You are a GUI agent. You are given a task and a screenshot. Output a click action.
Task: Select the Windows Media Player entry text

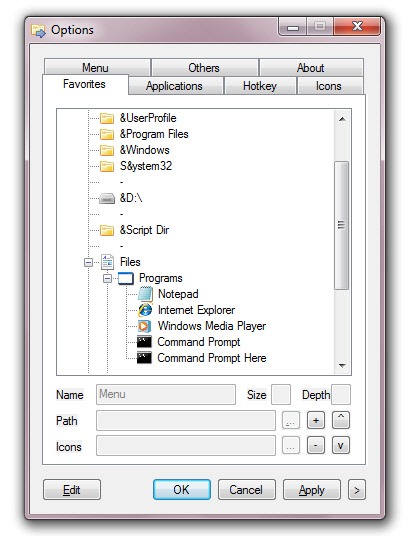pyautogui.click(x=212, y=326)
